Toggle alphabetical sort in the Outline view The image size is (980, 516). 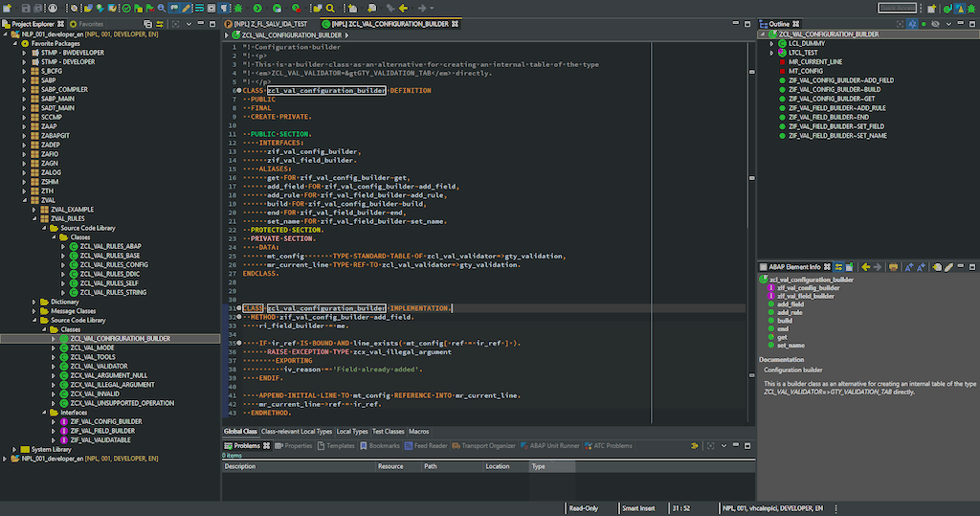tap(910, 23)
